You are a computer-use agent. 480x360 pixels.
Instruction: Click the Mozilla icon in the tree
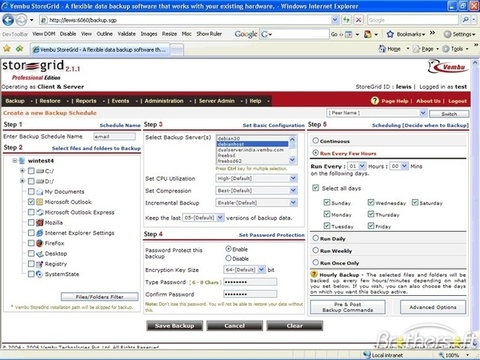pos(40,222)
